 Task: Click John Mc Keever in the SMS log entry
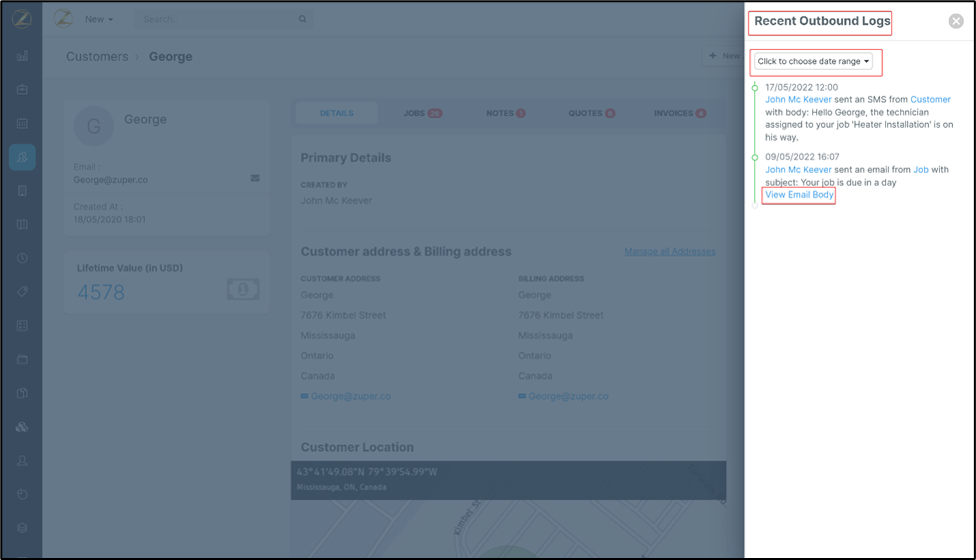(x=798, y=100)
